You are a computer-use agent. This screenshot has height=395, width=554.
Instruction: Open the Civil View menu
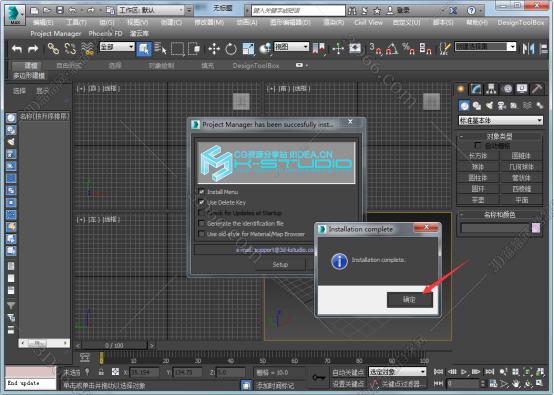[369, 22]
